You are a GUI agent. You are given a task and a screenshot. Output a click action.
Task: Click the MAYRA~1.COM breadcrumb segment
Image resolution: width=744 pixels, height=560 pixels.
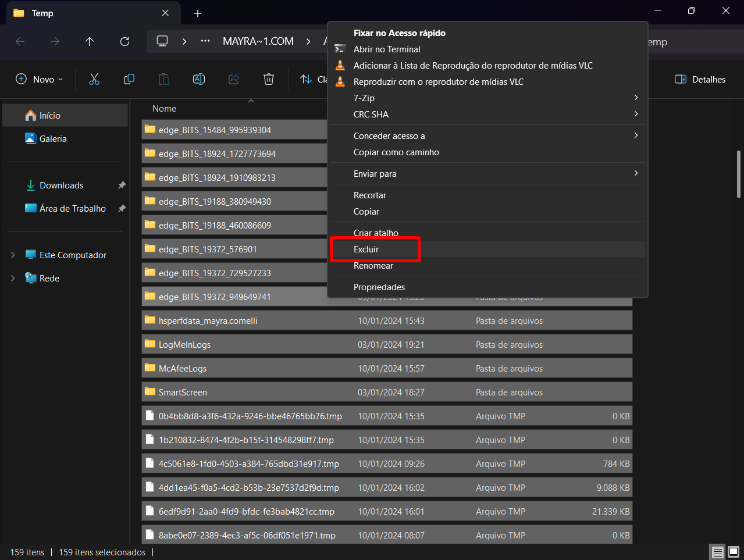coord(258,41)
